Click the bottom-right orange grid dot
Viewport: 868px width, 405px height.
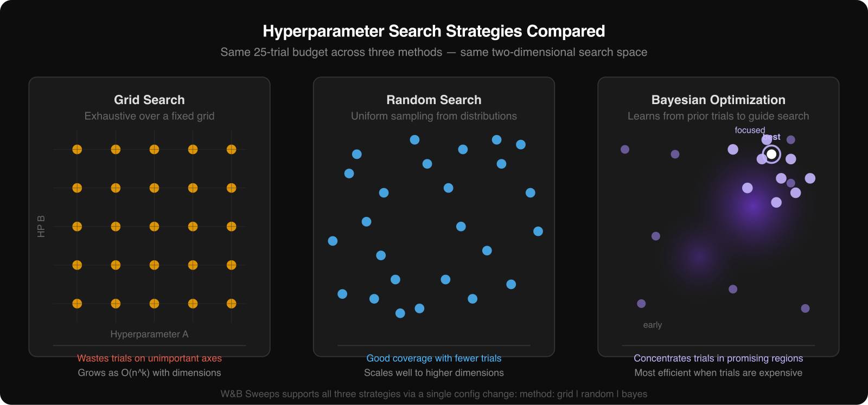tap(232, 304)
